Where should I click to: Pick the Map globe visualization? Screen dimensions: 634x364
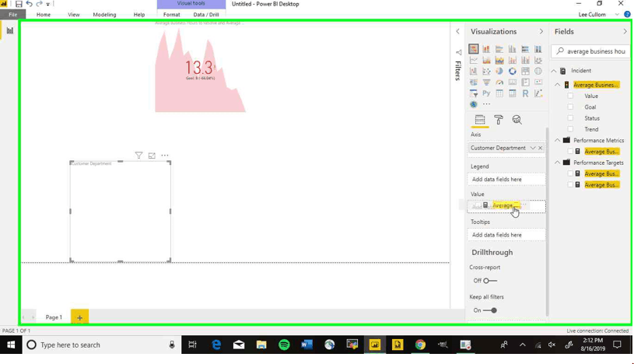[x=538, y=72]
